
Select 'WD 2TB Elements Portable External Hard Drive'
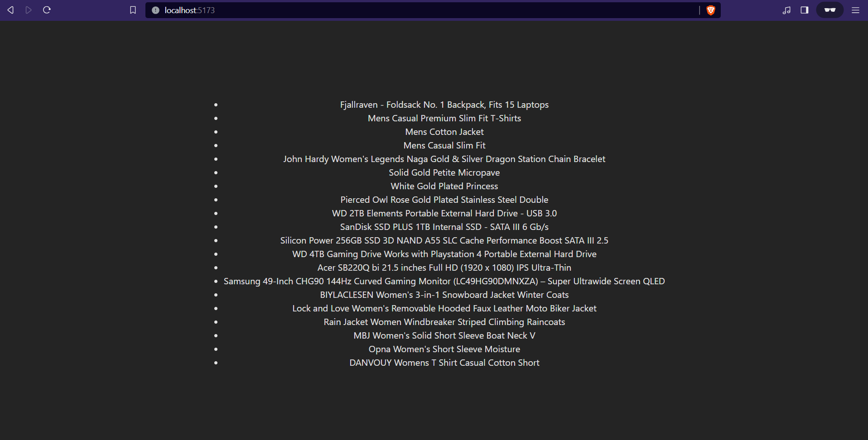[444, 213]
